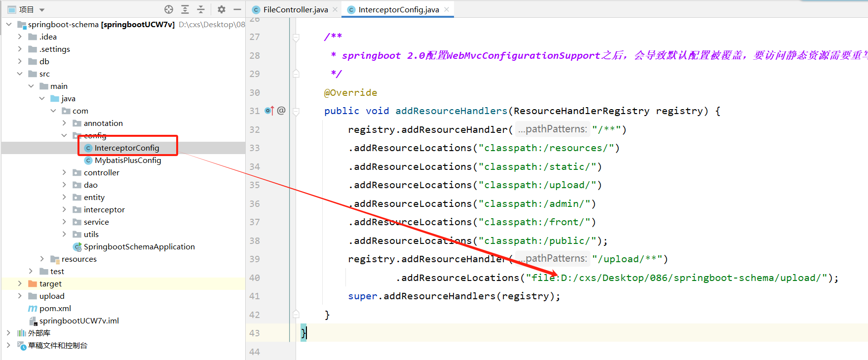Close the FileController.java tab
The height and width of the screenshot is (360, 868).
(x=336, y=9)
